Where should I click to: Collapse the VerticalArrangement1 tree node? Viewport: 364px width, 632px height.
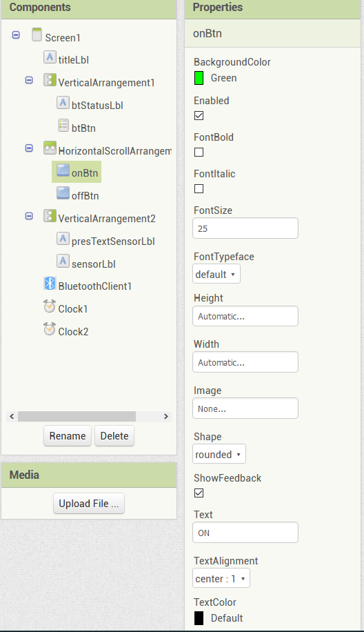[29, 80]
